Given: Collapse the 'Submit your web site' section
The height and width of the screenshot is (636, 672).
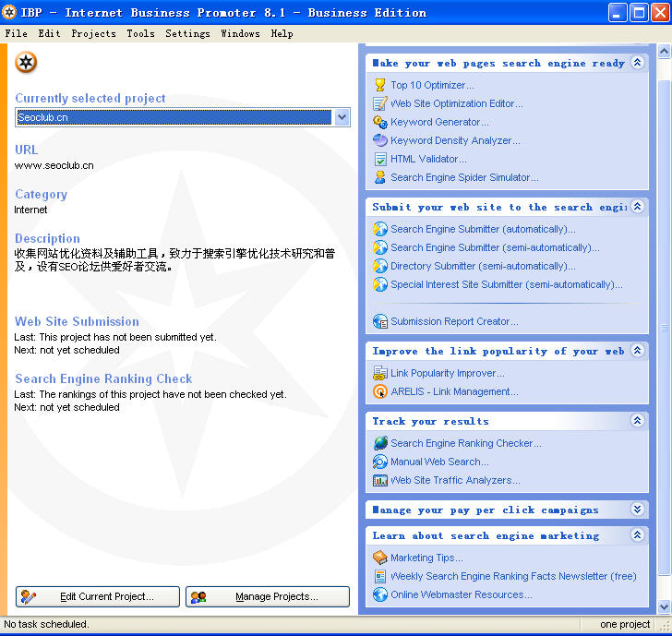Looking at the screenshot, I should (x=637, y=207).
